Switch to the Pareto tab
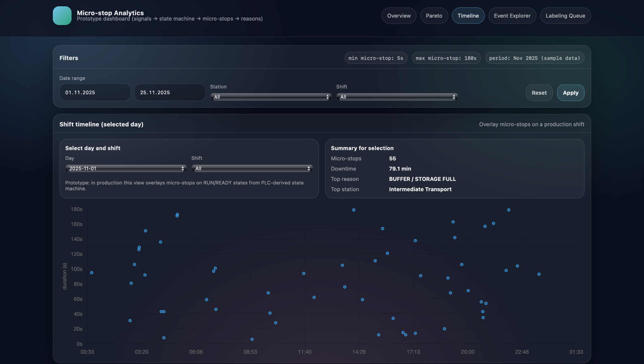644x364 pixels. click(x=434, y=16)
